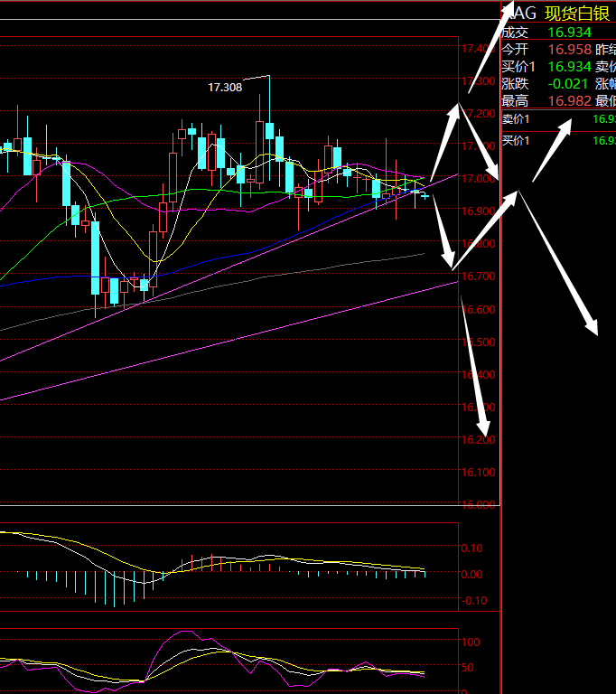Click the 今开 label in quote panel
The height and width of the screenshot is (694, 616).
pos(515,49)
